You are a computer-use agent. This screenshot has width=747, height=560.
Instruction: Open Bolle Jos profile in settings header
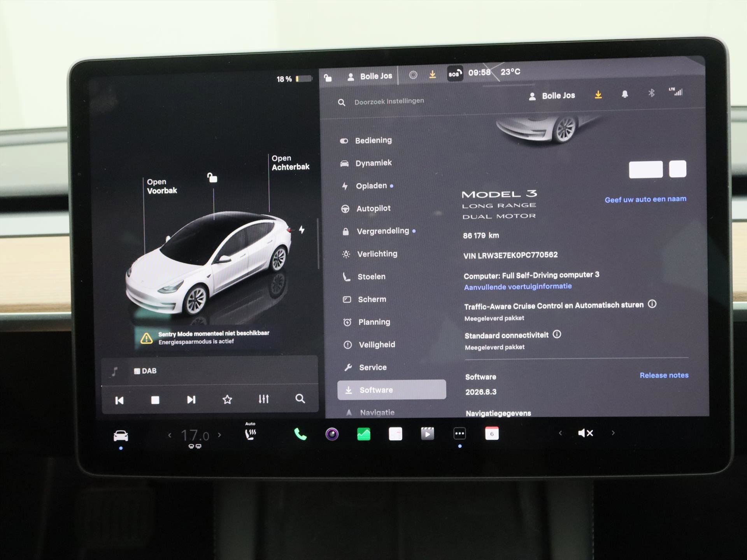click(x=552, y=96)
